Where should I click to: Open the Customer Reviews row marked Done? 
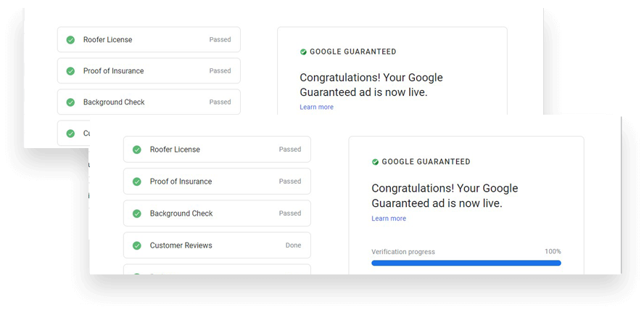point(216,245)
